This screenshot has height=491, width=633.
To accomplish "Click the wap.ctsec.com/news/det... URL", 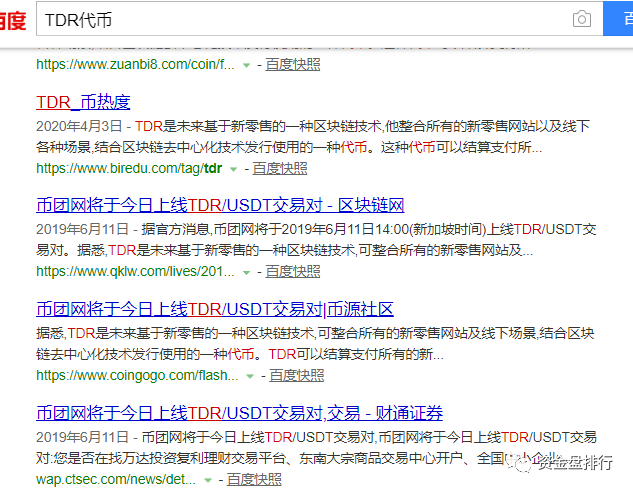I will point(116,479).
